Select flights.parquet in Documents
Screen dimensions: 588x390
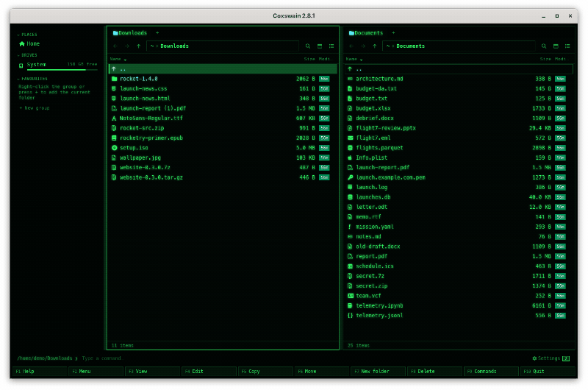(x=459, y=148)
